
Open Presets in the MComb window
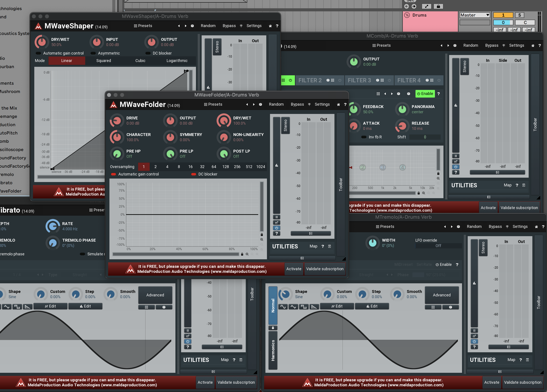[x=382, y=46]
